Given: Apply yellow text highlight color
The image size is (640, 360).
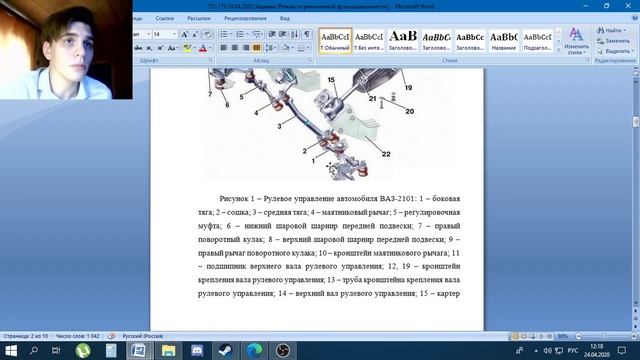Looking at the screenshot, I should [x=187, y=48].
